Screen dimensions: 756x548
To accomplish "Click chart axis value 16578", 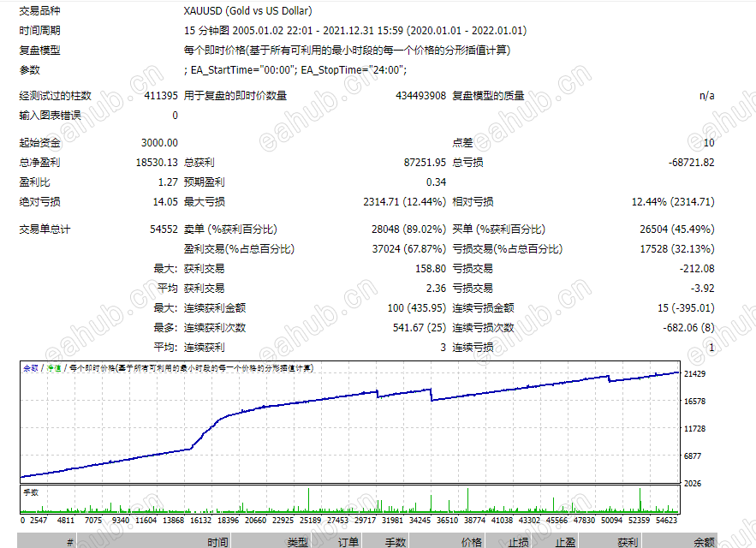I will [x=694, y=402].
